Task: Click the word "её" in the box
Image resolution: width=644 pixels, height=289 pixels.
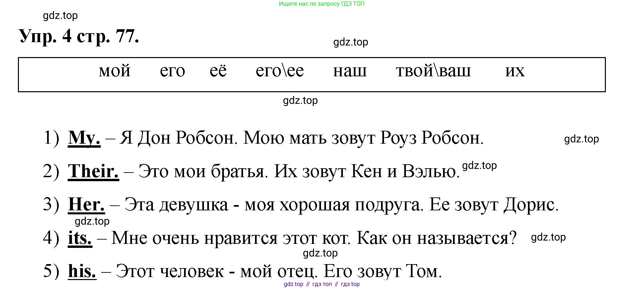Action: point(218,71)
